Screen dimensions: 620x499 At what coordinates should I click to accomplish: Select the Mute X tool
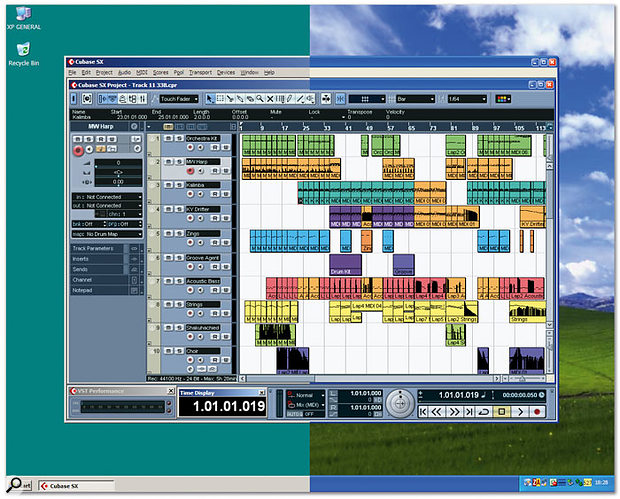point(270,99)
